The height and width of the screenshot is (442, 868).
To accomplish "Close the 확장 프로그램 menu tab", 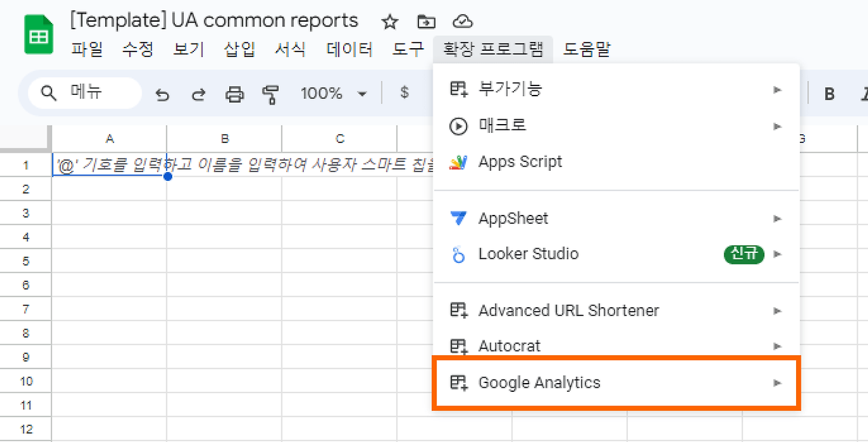I will tap(493, 49).
